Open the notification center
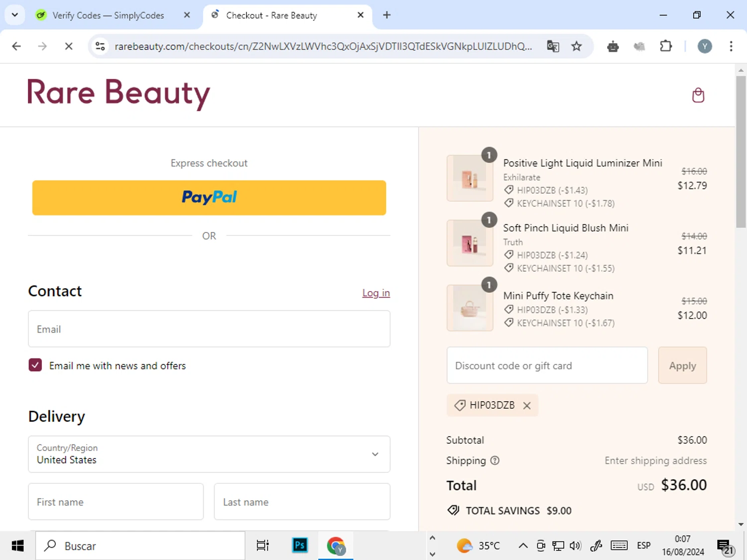 (x=726, y=547)
